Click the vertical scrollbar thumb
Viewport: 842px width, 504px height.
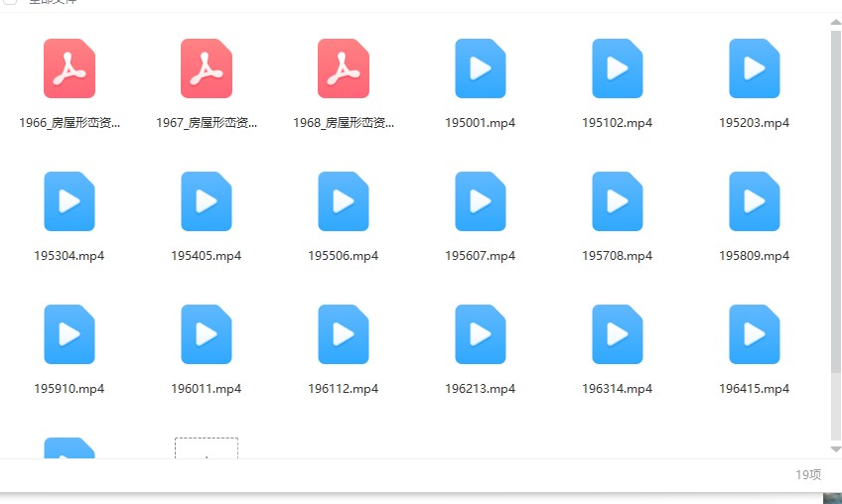coord(836,201)
